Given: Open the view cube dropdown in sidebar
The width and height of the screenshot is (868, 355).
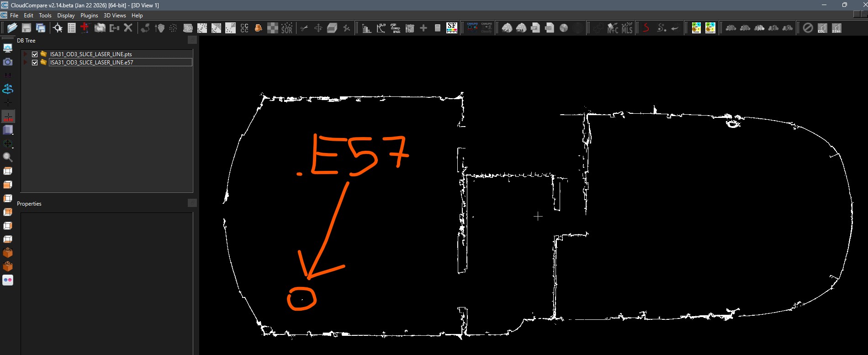Looking at the screenshot, I should [8, 130].
